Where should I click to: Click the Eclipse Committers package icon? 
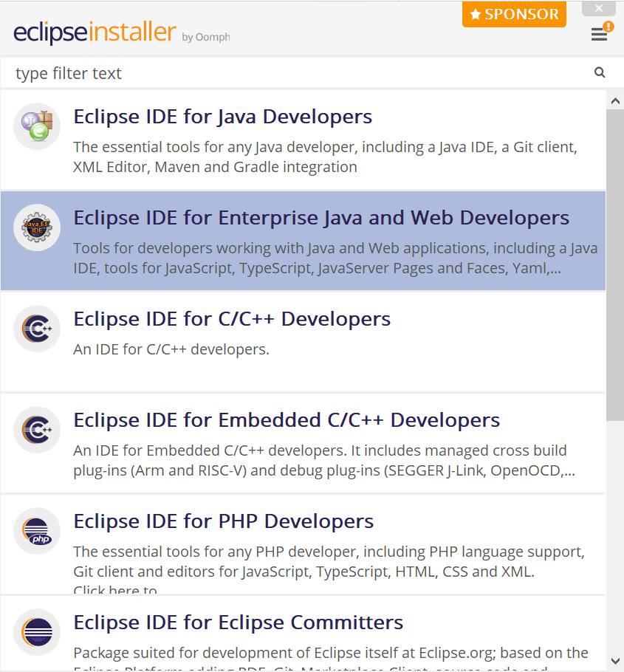click(37, 632)
